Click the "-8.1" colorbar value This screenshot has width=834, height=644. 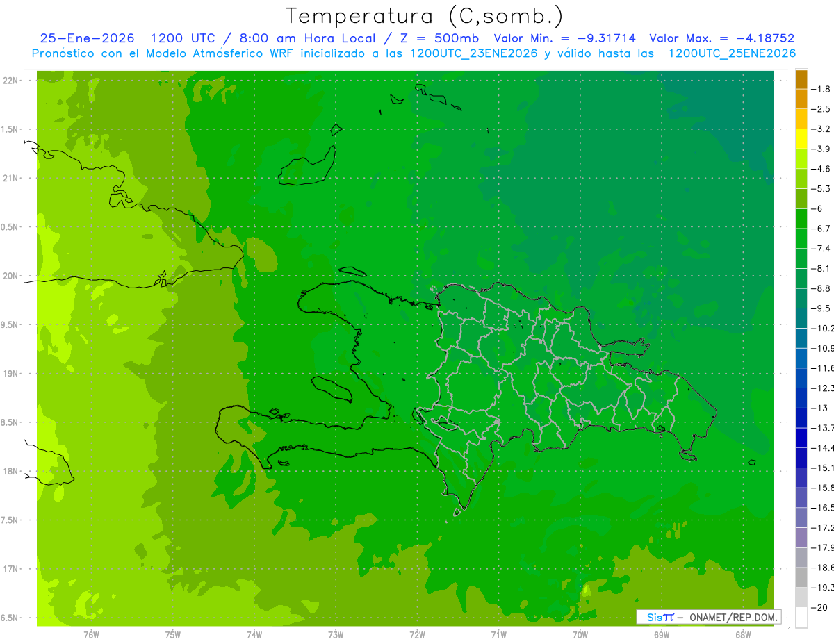(x=821, y=268)
